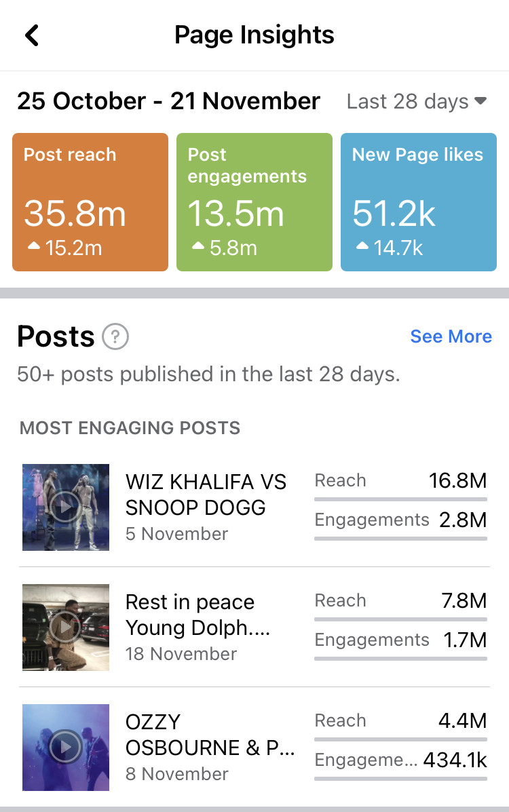Click the 7.8M reach bar of Young Dolph post

(x=400, y=619)
